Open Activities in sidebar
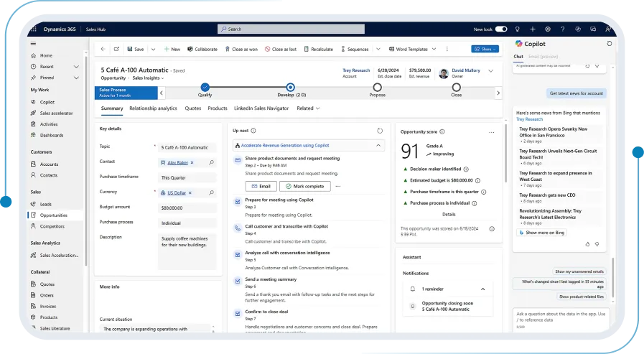Viewport: 644px width, 354px height. 49,124
